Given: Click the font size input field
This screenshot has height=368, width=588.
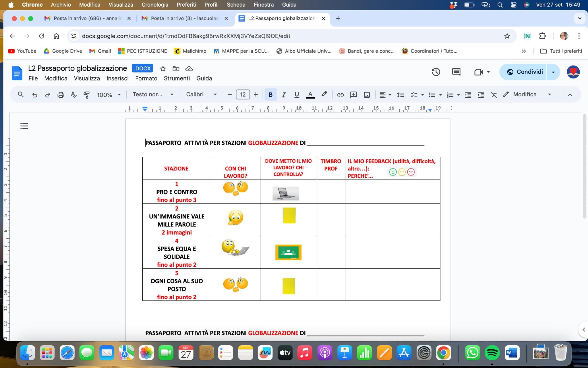Looking at the screenshot, I should [243, 95].
